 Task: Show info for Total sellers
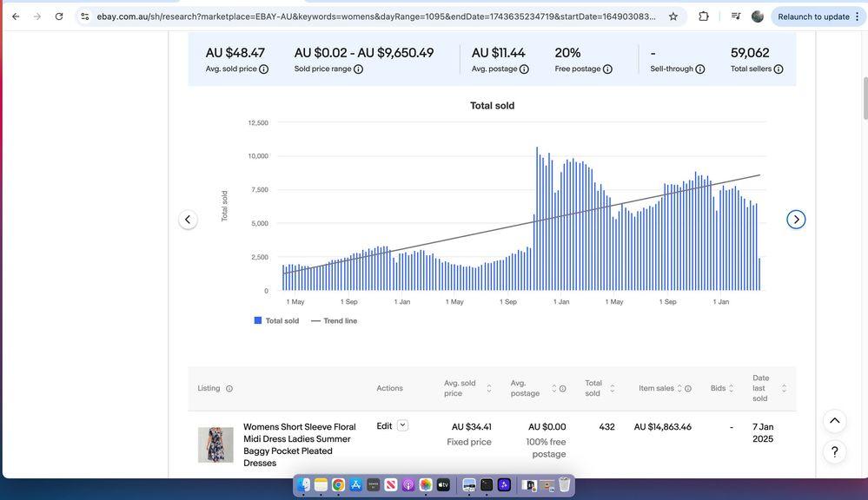[779, 69]
